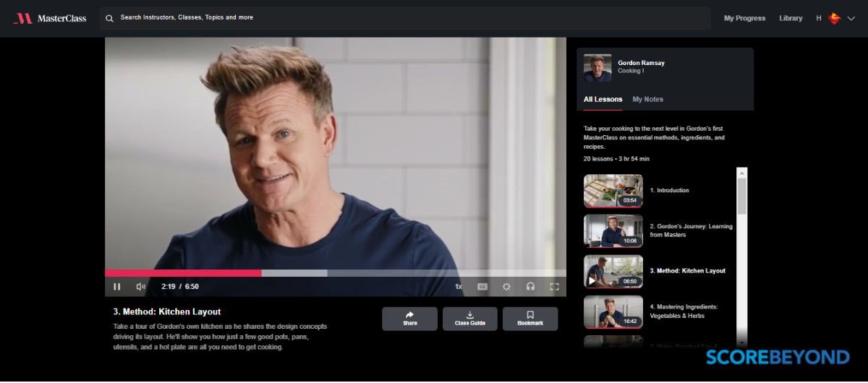Click lesson list scrollbar down arrow
The image size is (868, 383).
click(x=741, y=342)
